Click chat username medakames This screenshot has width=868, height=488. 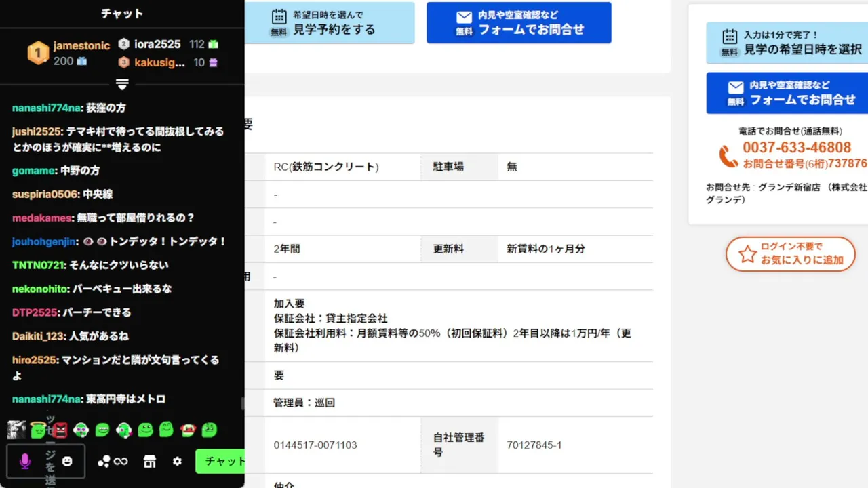pos(41,218)
